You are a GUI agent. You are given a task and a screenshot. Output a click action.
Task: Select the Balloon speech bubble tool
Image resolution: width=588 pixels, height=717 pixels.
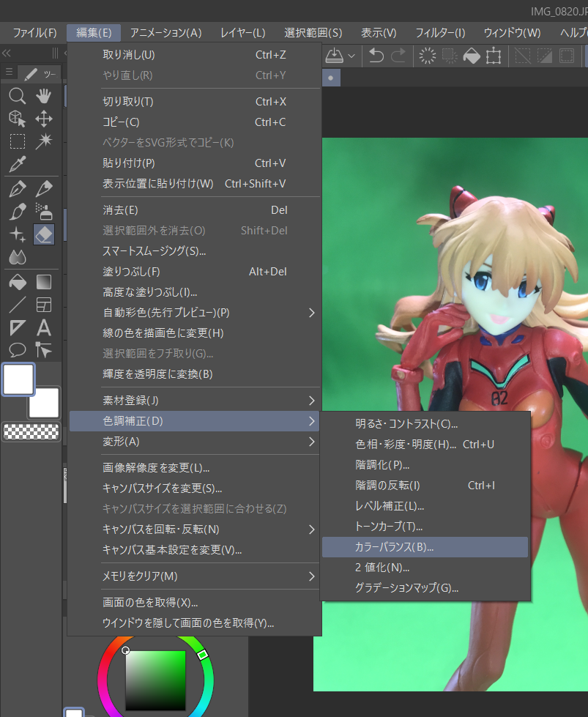[18, 350]
